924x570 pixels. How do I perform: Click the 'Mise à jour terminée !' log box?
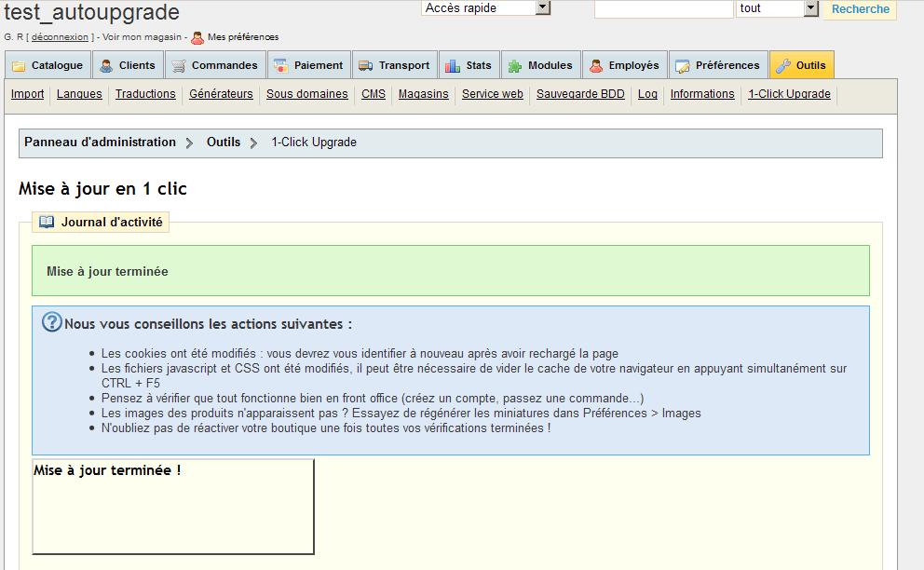(x=172, y=507)
